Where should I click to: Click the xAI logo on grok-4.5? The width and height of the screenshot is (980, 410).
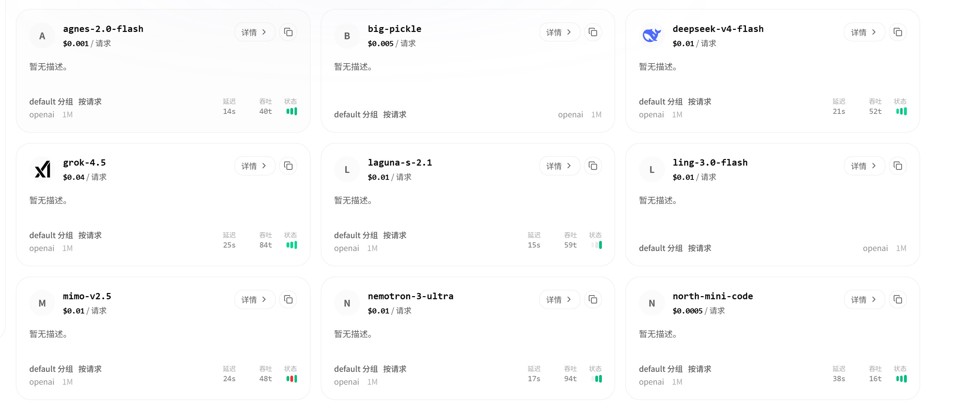click(x=42, y=169)
